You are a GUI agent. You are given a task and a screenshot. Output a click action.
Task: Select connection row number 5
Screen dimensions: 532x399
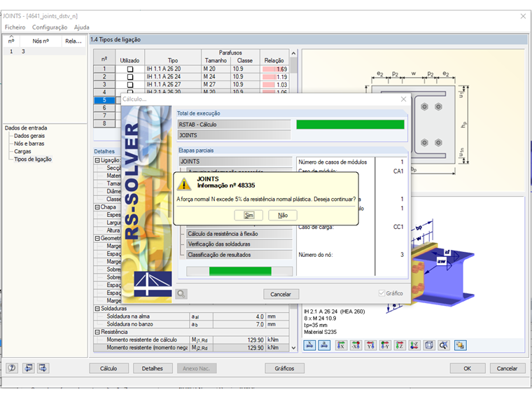coord(104,100)
